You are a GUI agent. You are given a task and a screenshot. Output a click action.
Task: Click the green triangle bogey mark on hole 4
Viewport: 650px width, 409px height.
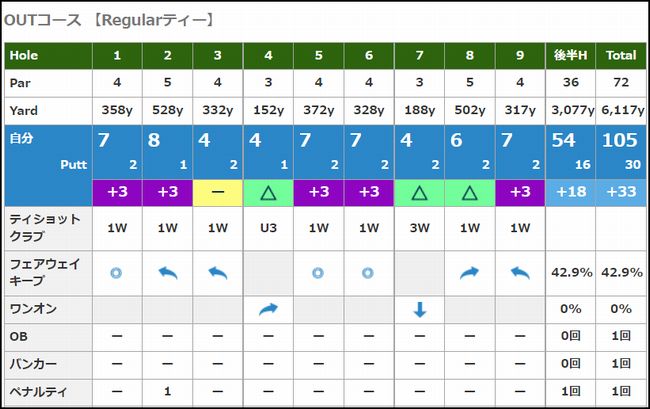(268, 192)
